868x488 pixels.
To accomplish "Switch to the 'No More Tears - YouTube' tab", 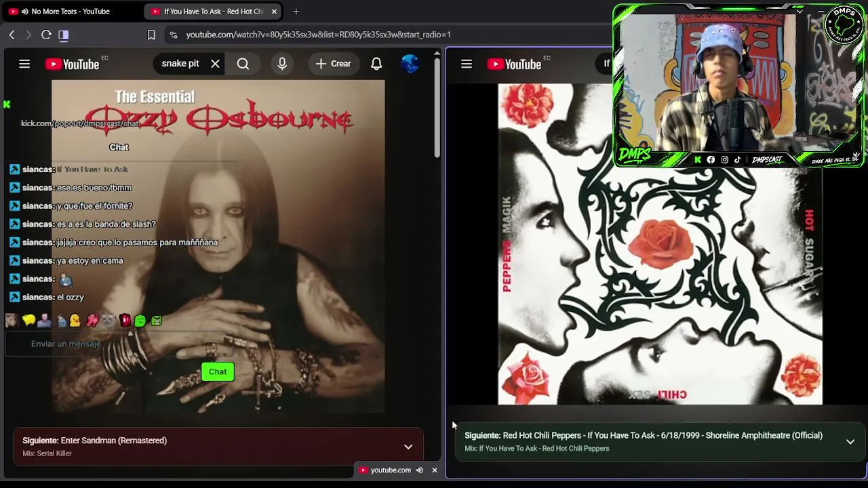I will [70, 12].
